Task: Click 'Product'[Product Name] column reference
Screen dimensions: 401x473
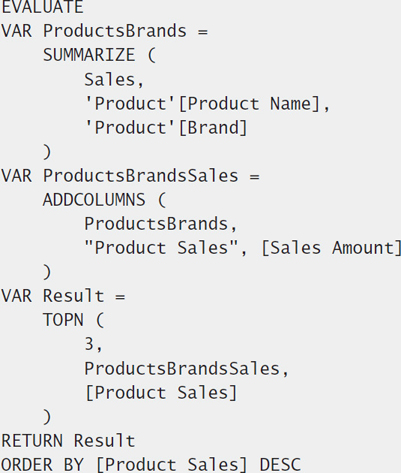Action: click(203, 104)
